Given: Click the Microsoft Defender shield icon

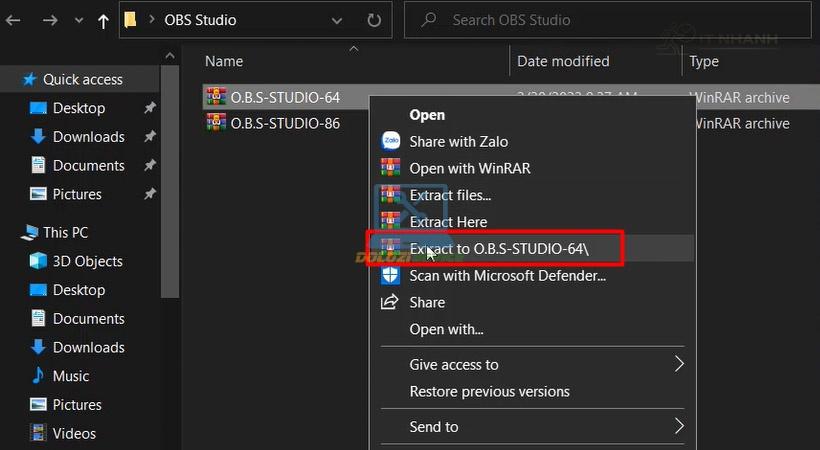Looking at the screenshot, I should (390, 275).
